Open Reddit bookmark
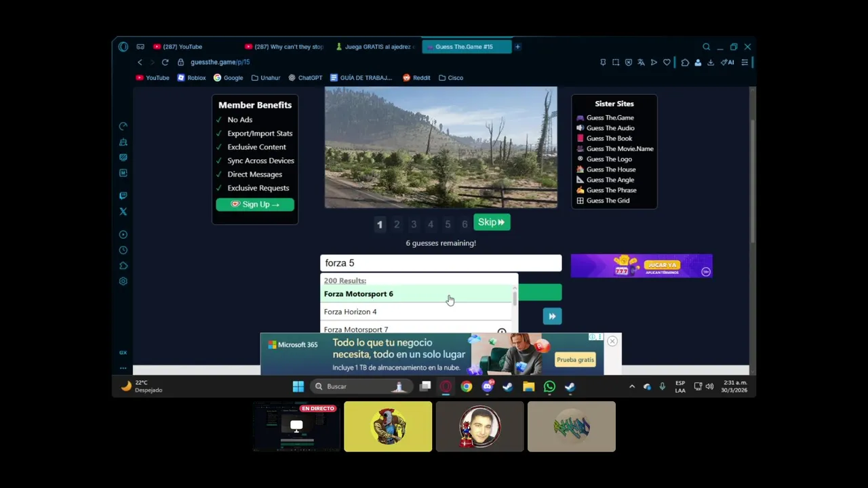The height and width of the screenshot is (488, 868). tap(416, 78)
